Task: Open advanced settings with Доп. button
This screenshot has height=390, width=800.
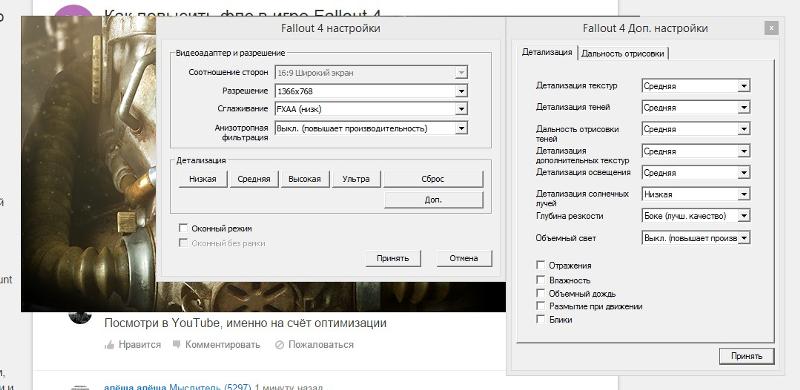Action: point(433,200)
